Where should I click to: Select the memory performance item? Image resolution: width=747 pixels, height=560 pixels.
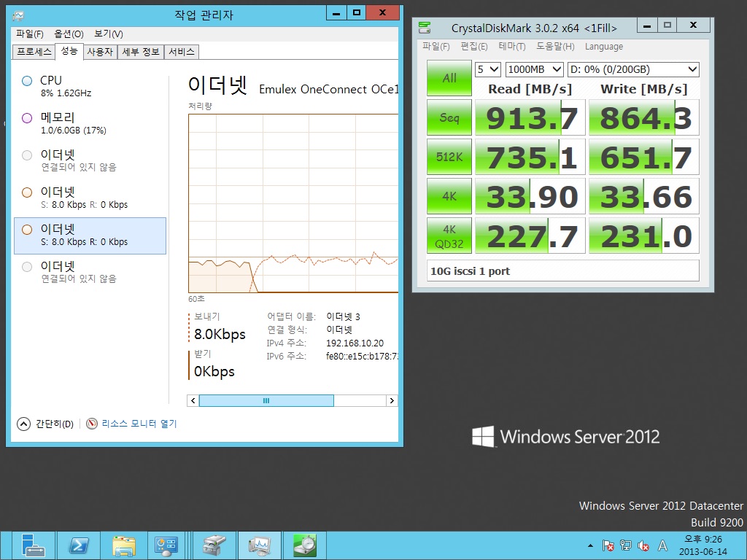coord(90,123)
